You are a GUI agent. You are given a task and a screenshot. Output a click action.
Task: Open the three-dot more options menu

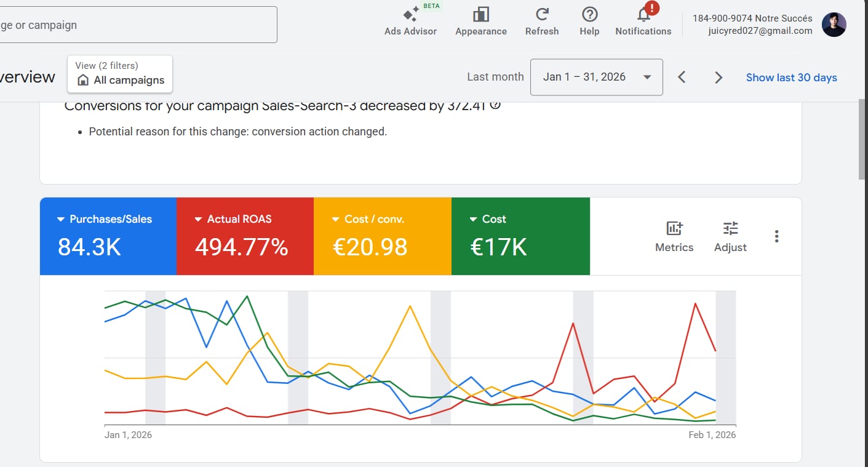tap(776, 236)
